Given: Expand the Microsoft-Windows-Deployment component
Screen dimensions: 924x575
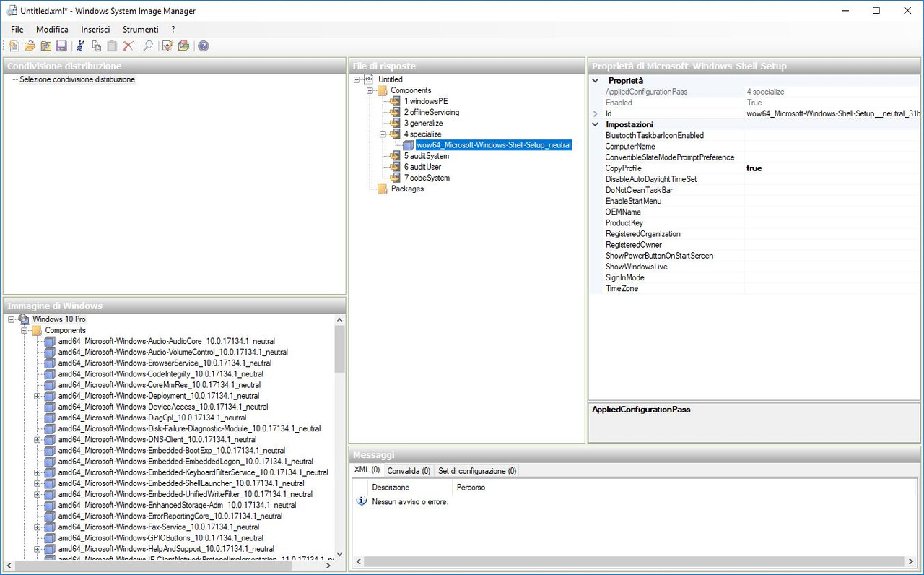Looking at the screenshot, I should coord(38,396).
